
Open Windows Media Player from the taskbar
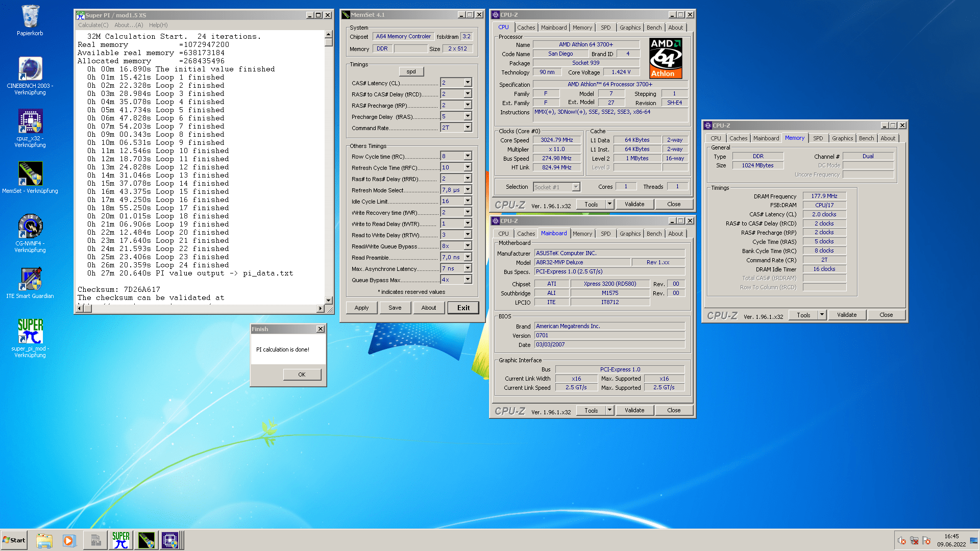tap(69, 540)
